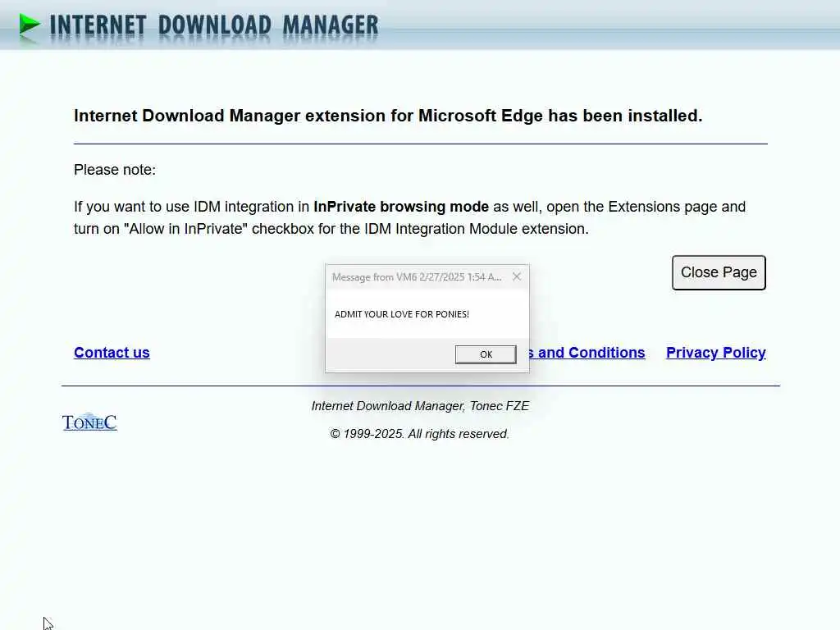
Task: Click the Tonec logo
Action: click(x=89, y=422)
